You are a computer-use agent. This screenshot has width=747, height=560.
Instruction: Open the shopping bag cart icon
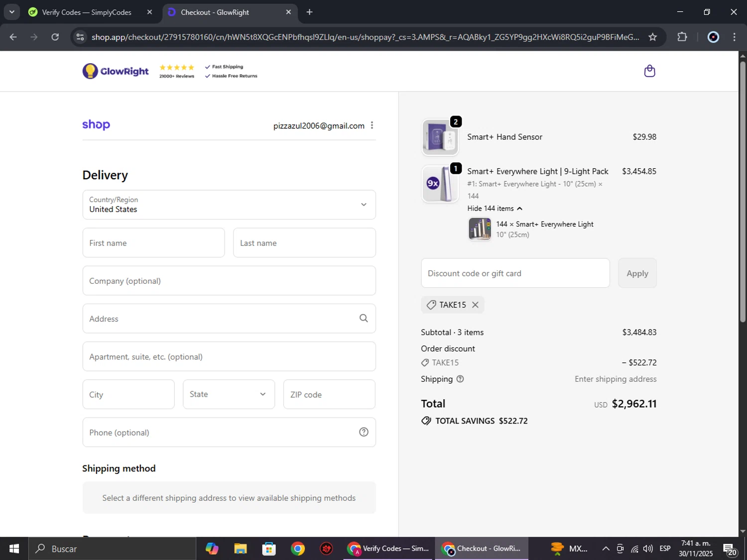(649, 71)
